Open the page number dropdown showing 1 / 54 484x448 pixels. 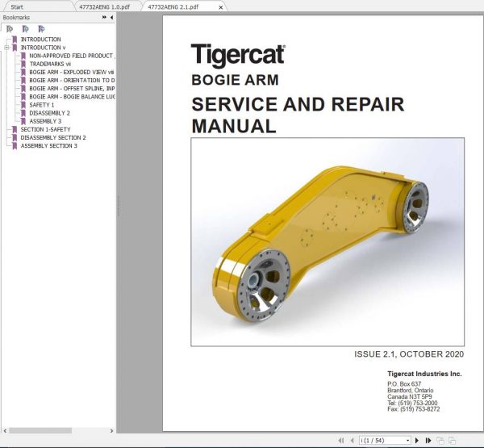click(x=407, y=440)
